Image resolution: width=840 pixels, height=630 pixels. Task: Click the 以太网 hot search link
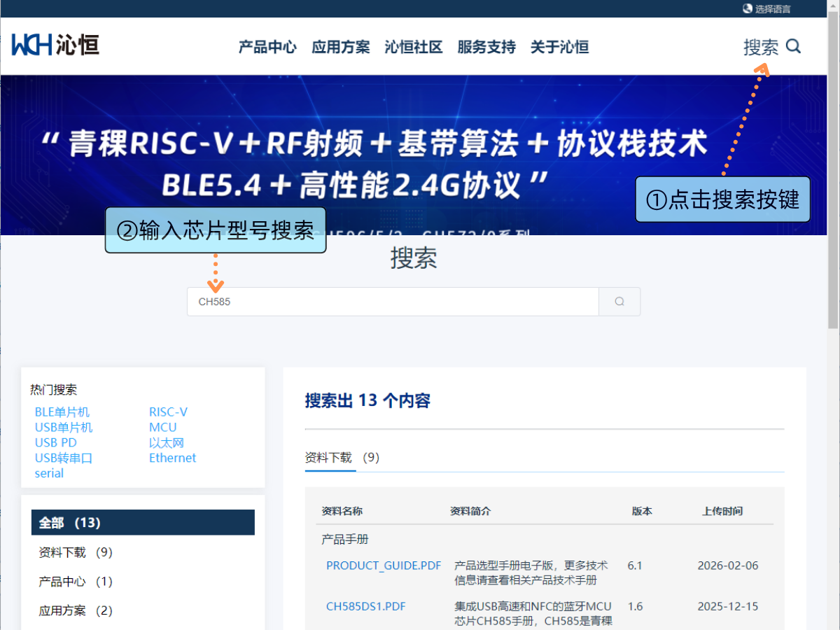tap(167, 442)
